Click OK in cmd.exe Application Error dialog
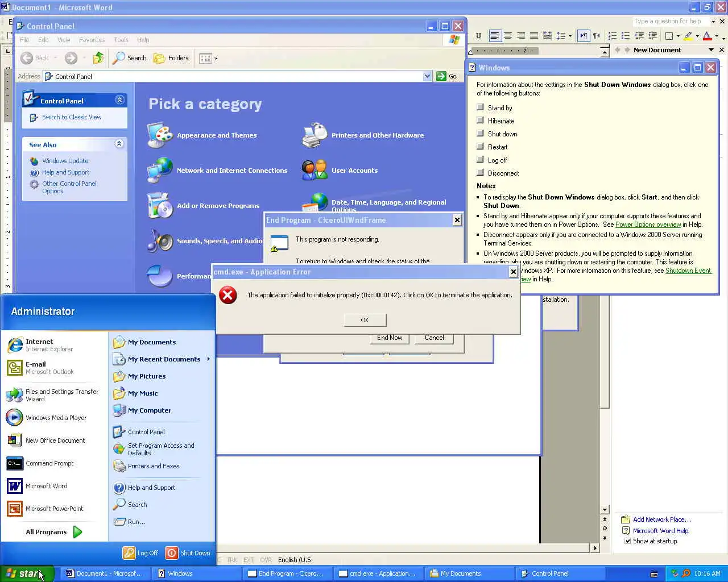This screenshot has width=728, height=582. pyautogui.click(x=365, y=320)
